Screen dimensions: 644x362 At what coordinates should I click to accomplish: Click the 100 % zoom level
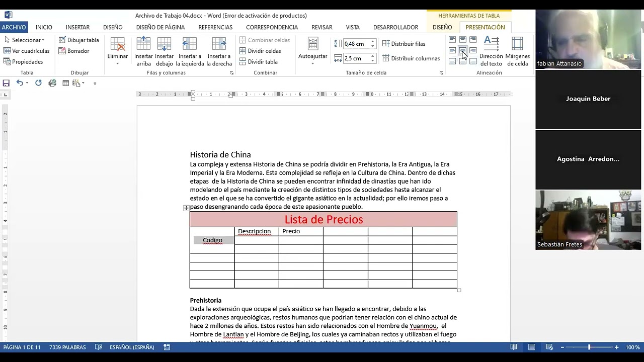(x=632, y=347)
